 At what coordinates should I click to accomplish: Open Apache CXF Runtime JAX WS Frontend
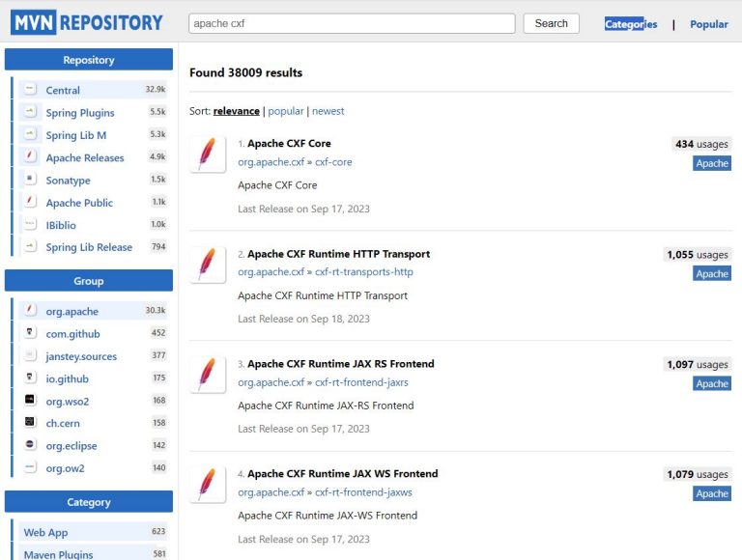click(343, 473)
